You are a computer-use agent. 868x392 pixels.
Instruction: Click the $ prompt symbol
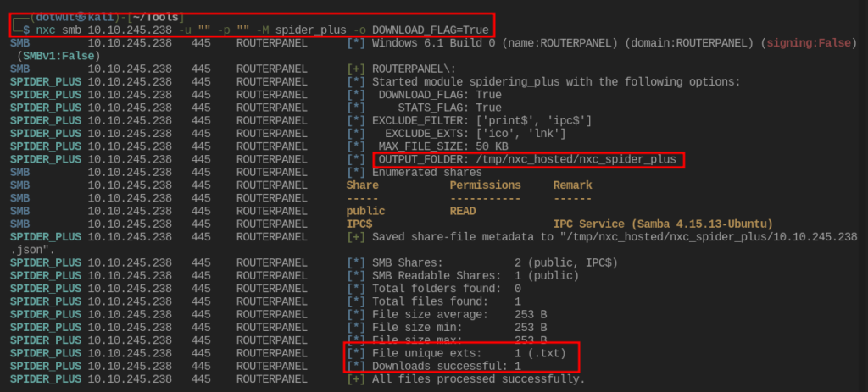tap(26, 28)
